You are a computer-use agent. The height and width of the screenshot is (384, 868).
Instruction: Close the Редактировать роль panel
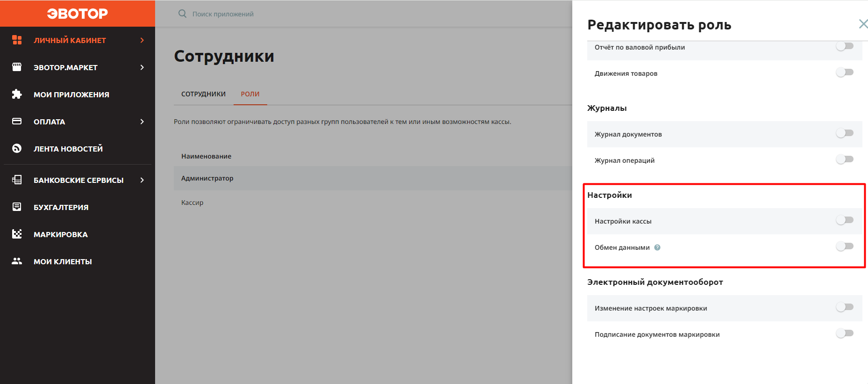click(x=863, y=24)
